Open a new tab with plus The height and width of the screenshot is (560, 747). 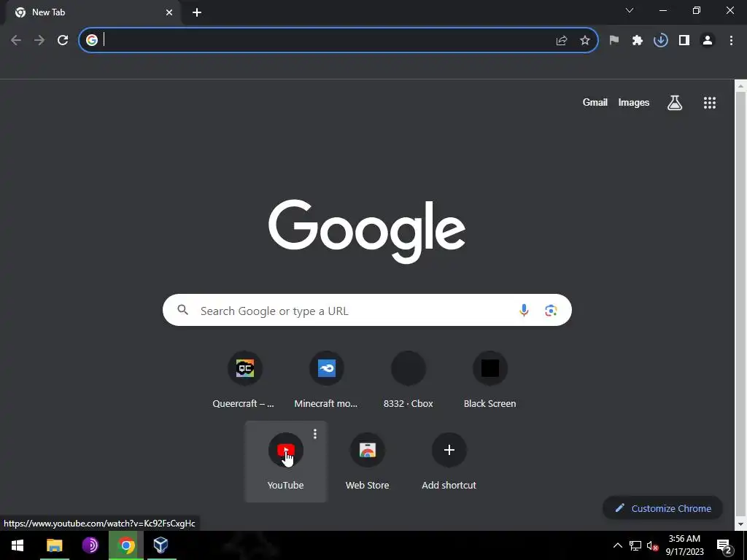pyautogui.click(x=197, y=12)
